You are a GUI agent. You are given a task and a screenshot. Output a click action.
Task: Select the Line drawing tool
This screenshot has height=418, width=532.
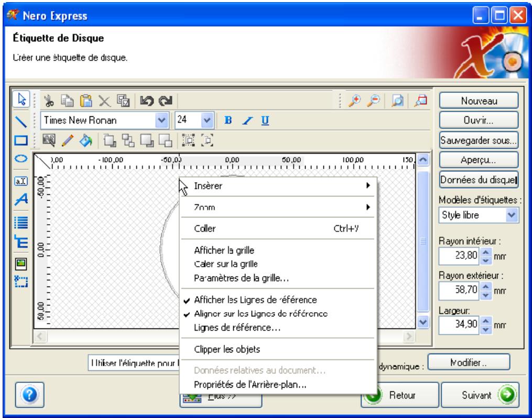tap(21, 121)
